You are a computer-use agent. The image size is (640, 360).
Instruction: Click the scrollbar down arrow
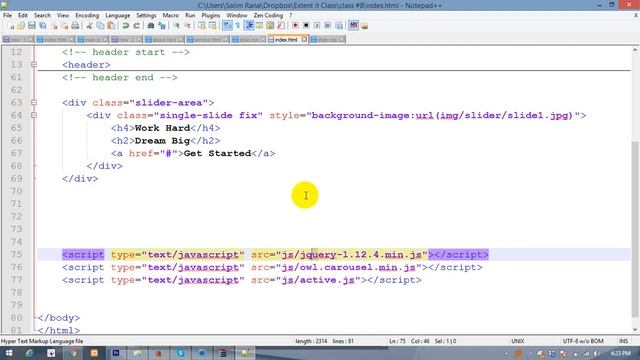(635, 329)
